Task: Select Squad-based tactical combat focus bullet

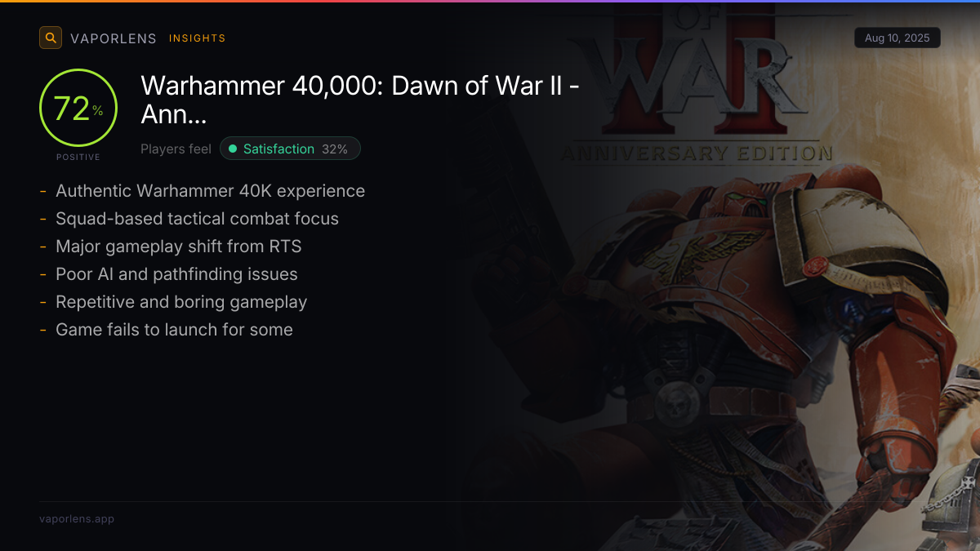Action: click(197, 219)
